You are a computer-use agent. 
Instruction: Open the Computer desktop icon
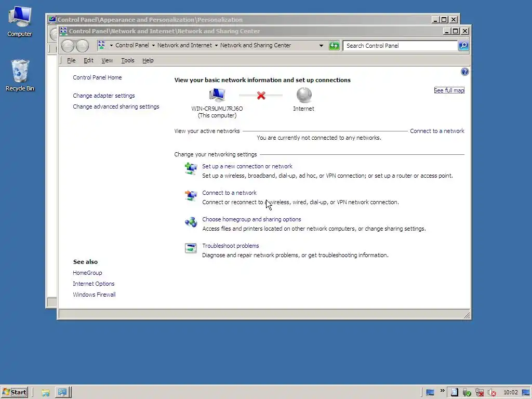pyautogui.click(x=20, y=21)
